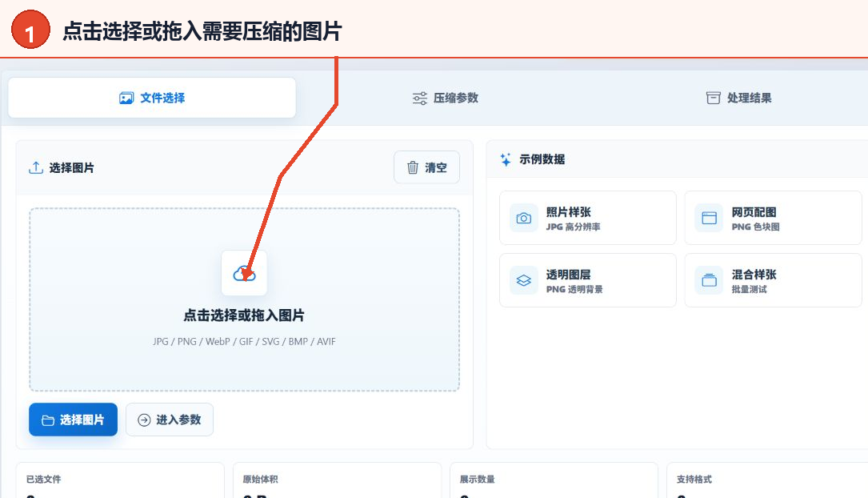The width and height of the screenshot is (868, 498).
Task: Click the PNG 透明背景 subtitle text
Action: (574, 289)
